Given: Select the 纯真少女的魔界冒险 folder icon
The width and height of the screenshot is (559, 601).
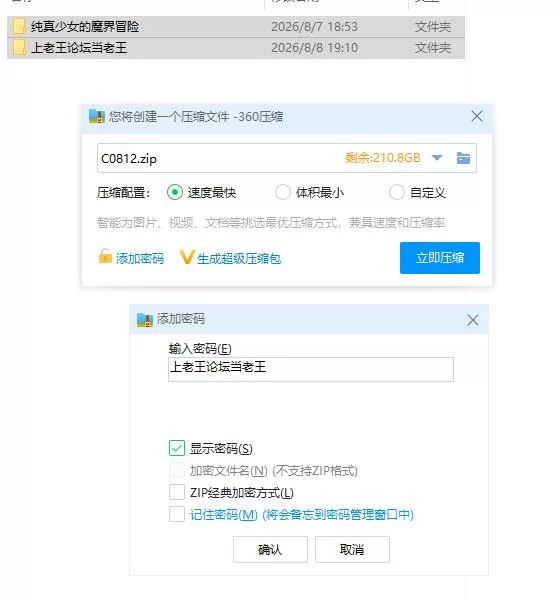Looking at the screenshot, I should point(19,26).
